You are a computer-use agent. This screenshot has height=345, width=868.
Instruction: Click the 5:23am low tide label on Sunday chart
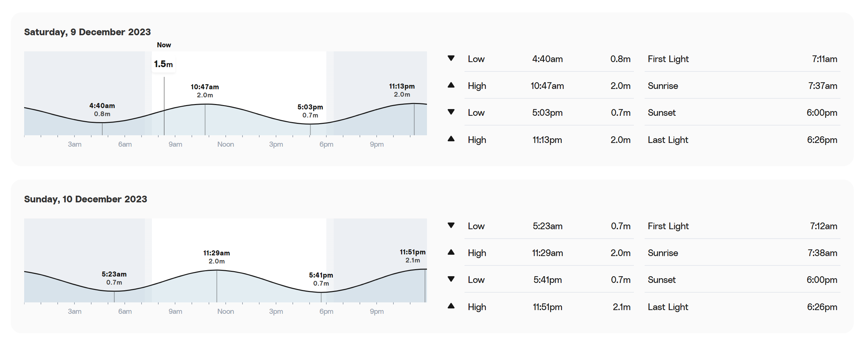click(x=114, y=278)
